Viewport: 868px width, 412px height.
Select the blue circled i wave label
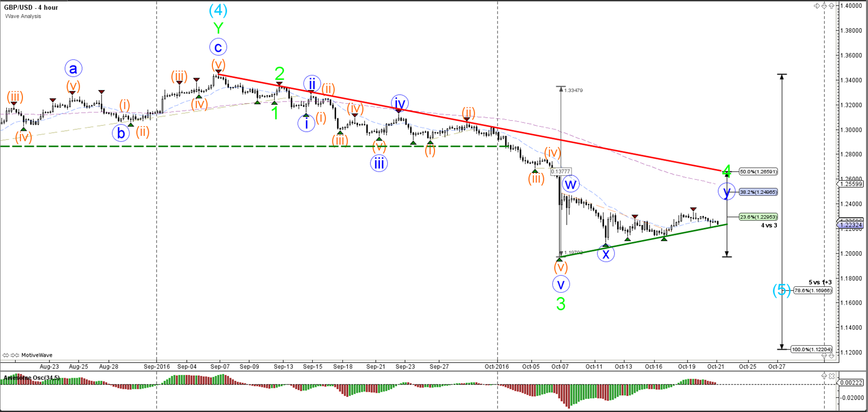[x=307, y=123]
